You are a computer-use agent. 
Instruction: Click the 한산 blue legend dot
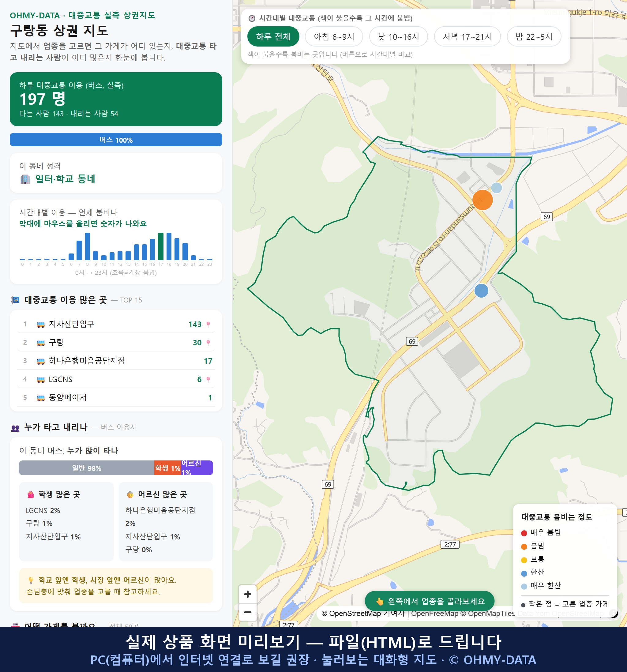(524, 573)
